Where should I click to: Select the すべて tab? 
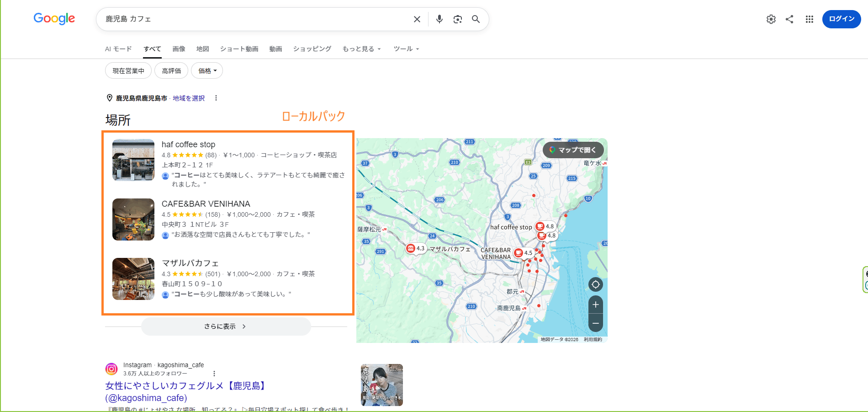click(152, 49)
